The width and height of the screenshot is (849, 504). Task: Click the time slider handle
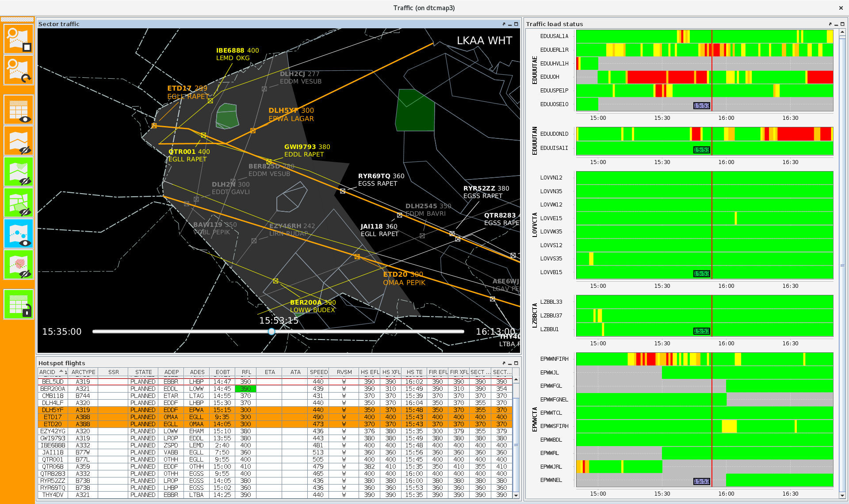click(x=272, y=332)
